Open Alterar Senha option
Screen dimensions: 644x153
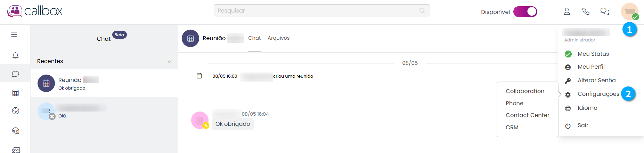coord(596,81)
